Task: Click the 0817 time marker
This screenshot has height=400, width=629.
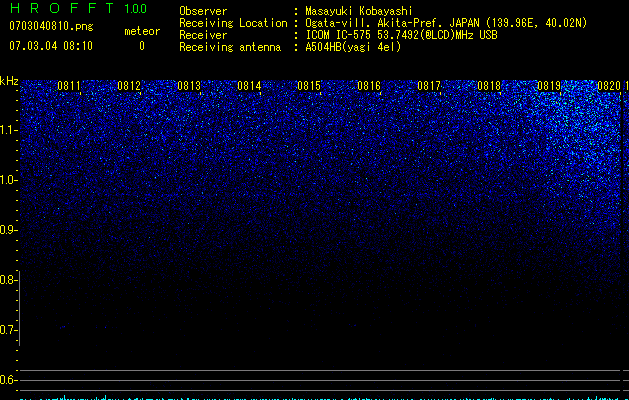Action: 429,86
